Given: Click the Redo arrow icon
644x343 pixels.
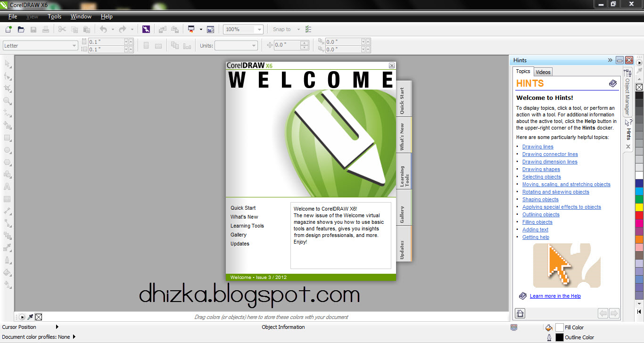Looking at the screenshot, I should [123, 29].
